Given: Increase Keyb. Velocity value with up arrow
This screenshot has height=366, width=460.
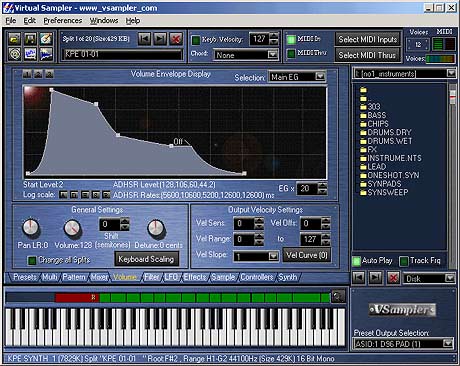Looking at the screenshot, I should point(274,36).
